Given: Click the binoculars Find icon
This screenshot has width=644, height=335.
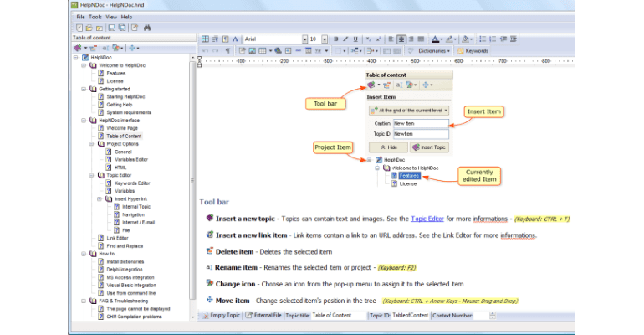Looking at the screenshot, I should click(x=147, y=28).
